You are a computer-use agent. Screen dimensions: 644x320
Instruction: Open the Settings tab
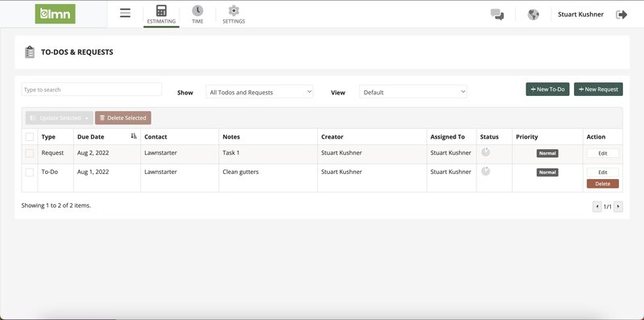[233, 15]
